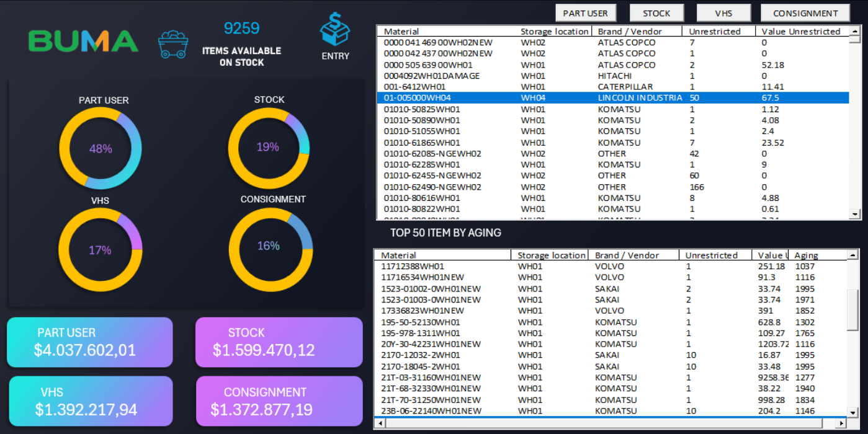Click scroll down arrow of aging list
This screenshot has width=868, height=434.
853,412
